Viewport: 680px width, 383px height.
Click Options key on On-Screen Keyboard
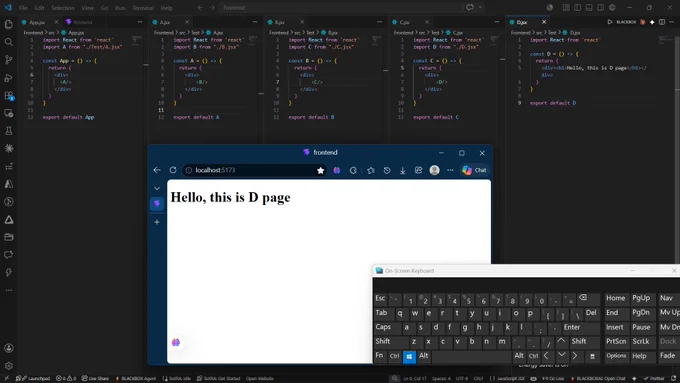(x=616, y=356)
